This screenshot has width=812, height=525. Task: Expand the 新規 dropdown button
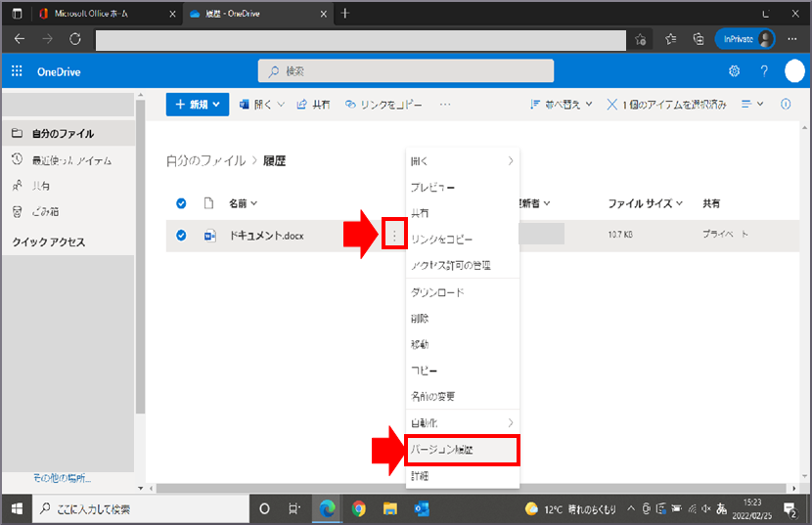pyautogui.click(x=198, y=105)
